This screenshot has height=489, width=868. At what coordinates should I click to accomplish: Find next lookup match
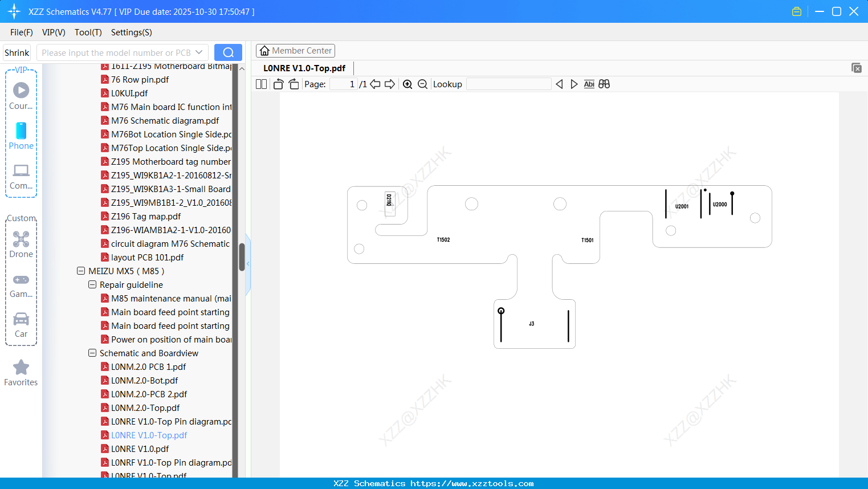click(574, 84)
